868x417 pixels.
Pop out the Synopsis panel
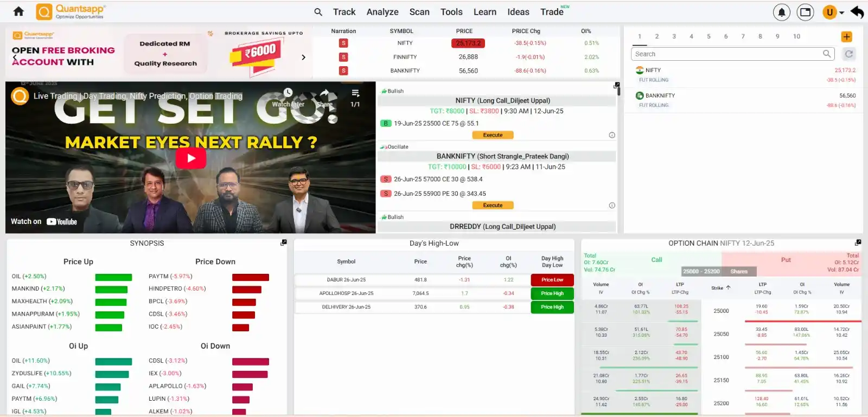(283, 242)
